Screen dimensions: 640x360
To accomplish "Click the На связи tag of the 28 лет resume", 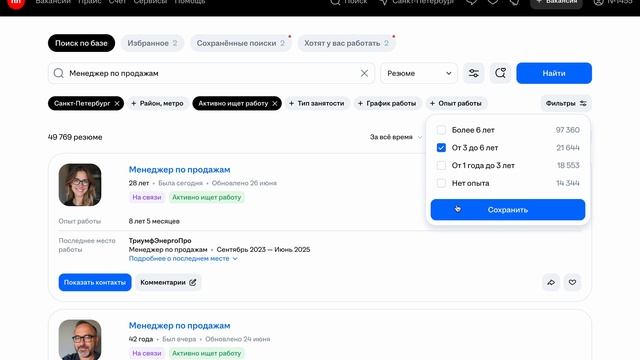I will [147, 198].
